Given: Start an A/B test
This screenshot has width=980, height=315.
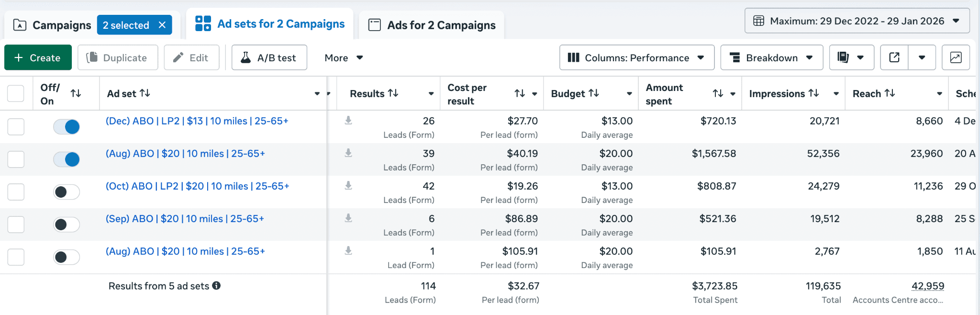Looking at the screenshot, I should (x=269, y=57).
